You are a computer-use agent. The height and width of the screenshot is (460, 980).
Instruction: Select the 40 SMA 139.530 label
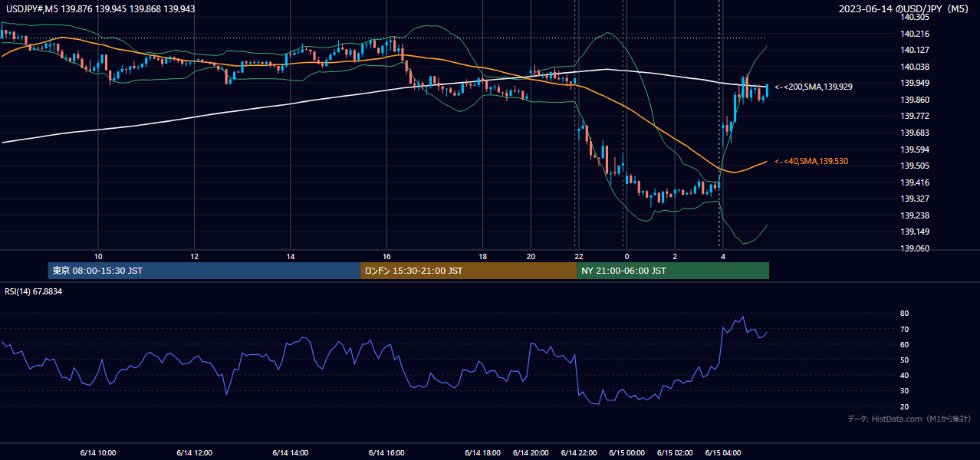[x=813, y=161]
